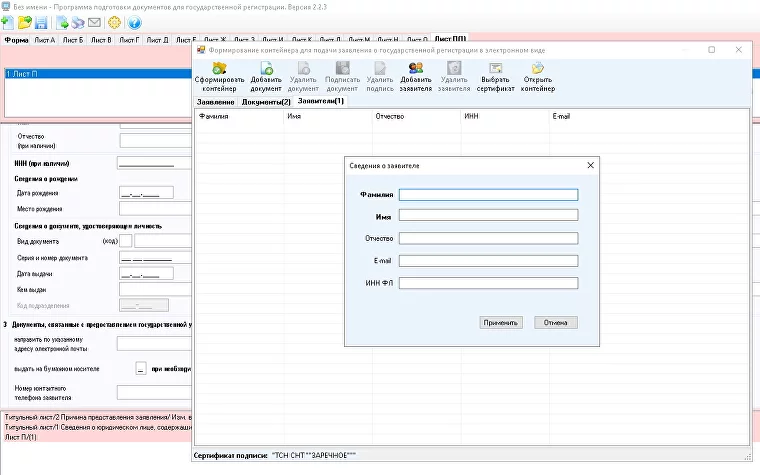Click the E-mail column header
Screen dimensions: 760x475
649,116
